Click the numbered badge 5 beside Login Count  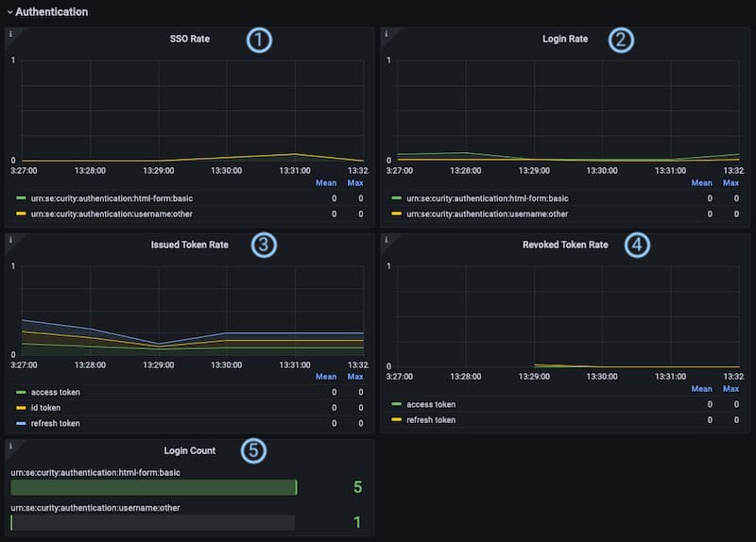tap(253, 450)
